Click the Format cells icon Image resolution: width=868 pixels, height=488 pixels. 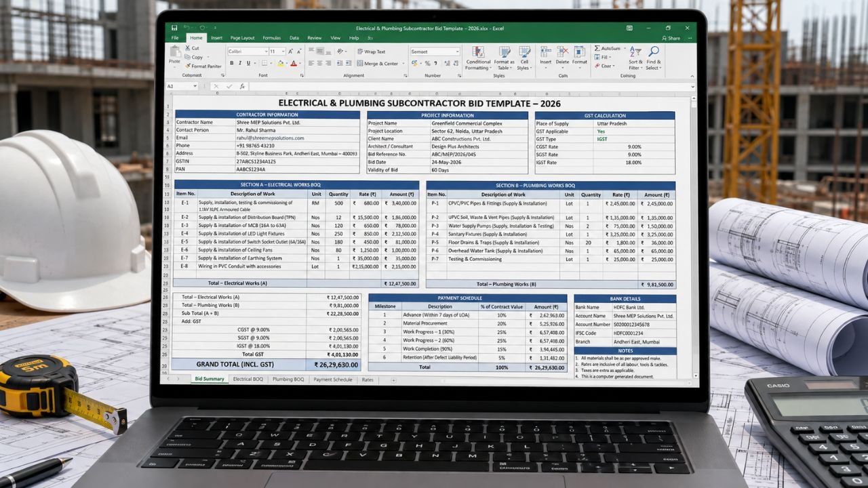(580, 53)
